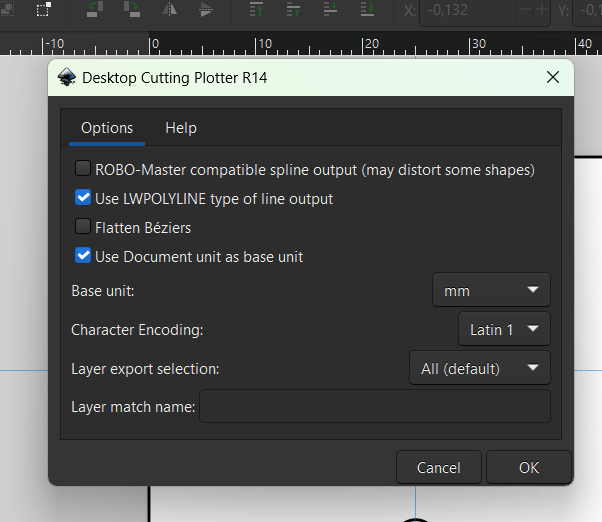Click the Layer match name input field
The width and height of the screenshot is (602, 522).
[x=375, y=406]
